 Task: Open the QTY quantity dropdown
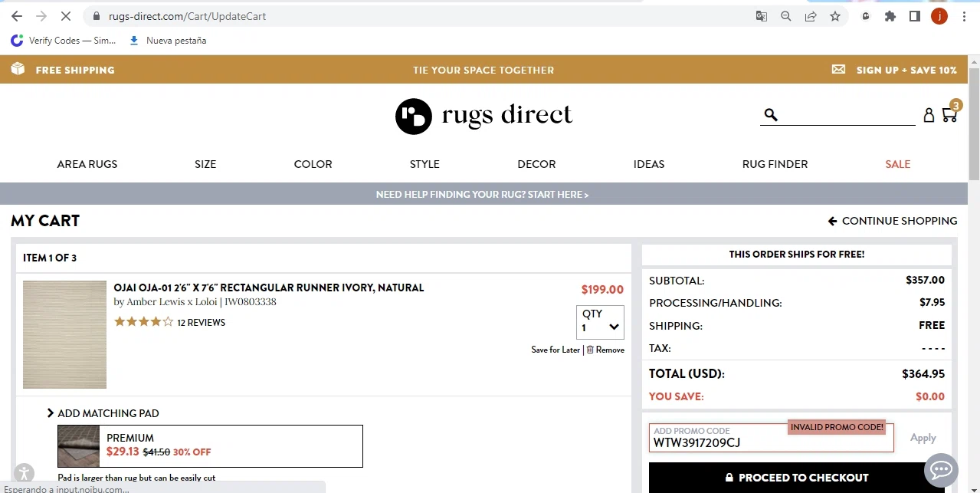[600, 322]
